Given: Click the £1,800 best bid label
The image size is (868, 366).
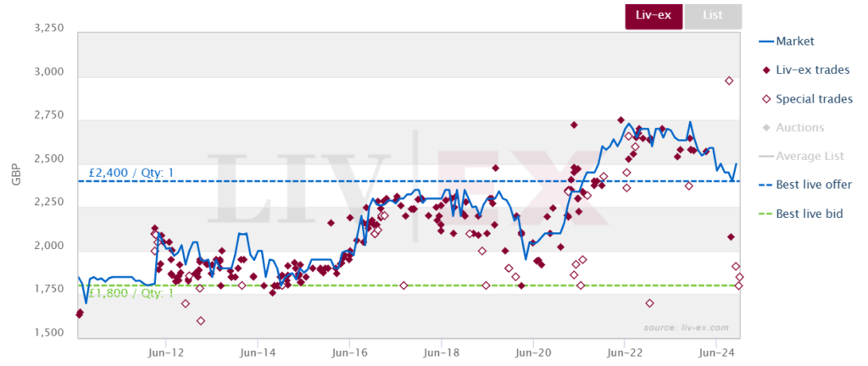Looking at the screenshot, I should [131, 293].
